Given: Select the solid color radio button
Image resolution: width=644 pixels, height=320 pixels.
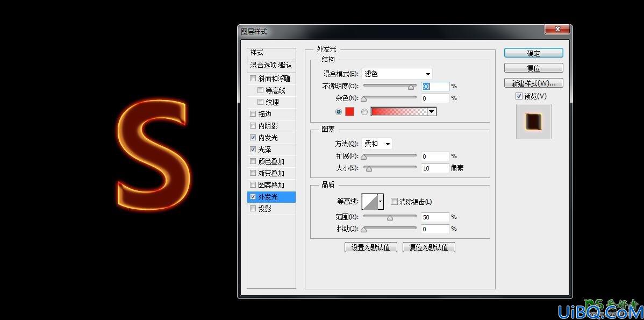Looking at the screenshot, I should pyautogui.click(x=339, y=112).
